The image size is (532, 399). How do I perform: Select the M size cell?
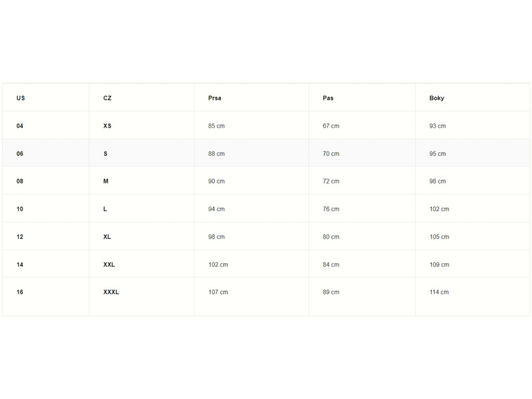(106, 181)
